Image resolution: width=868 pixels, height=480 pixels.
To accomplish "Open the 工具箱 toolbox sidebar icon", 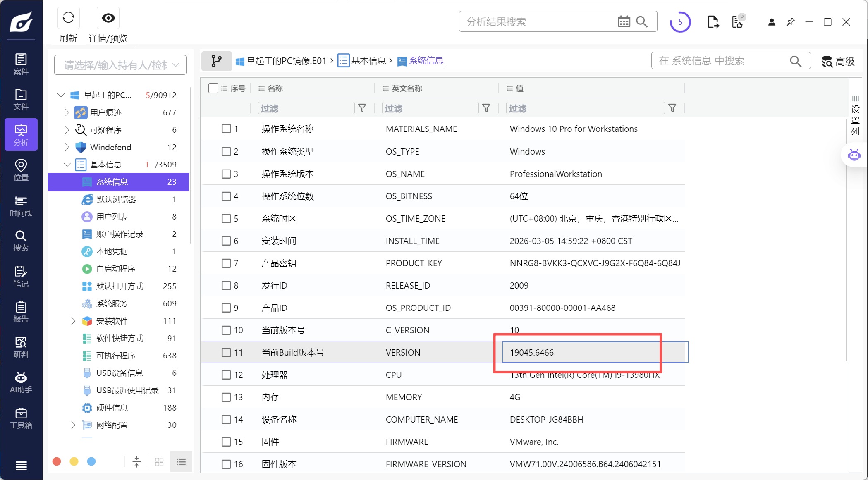I will point(21,418).
